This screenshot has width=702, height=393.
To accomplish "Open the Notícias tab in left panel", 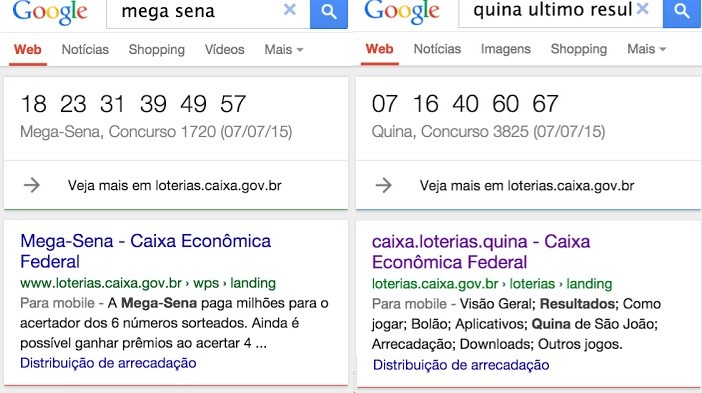I will tap(85, 50).
